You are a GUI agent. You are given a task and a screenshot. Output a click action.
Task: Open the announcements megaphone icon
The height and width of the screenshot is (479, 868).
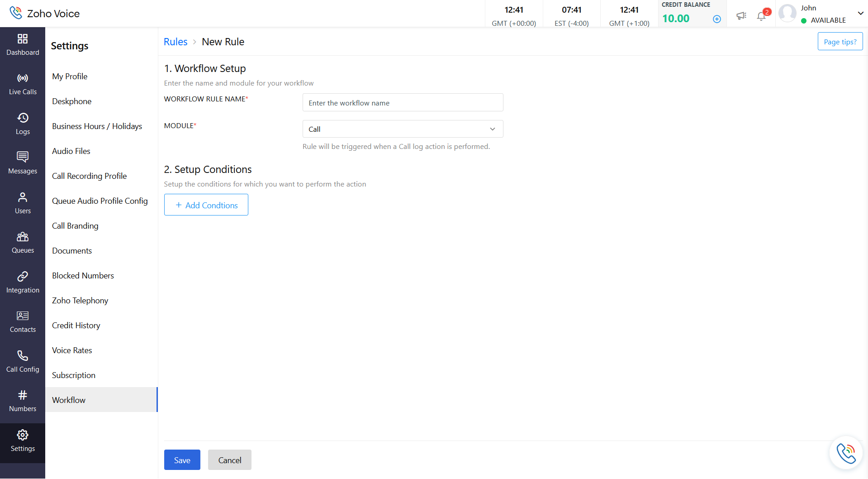point(741,16)
